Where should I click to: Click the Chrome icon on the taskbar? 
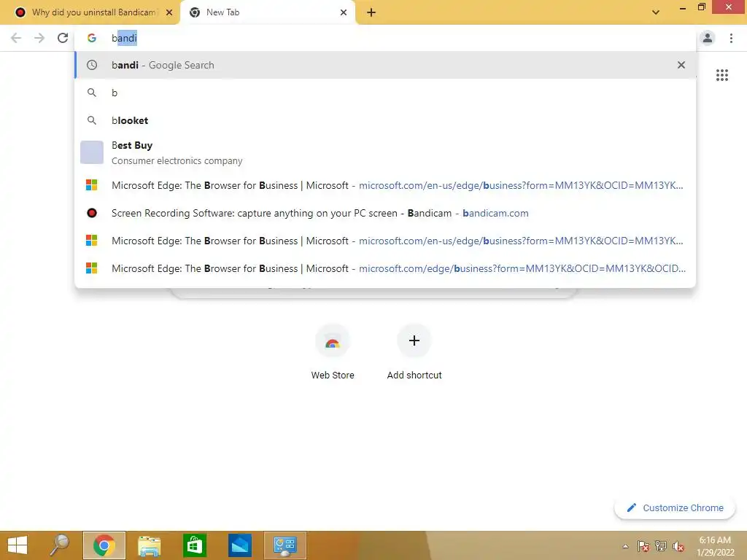click(104, 545)
